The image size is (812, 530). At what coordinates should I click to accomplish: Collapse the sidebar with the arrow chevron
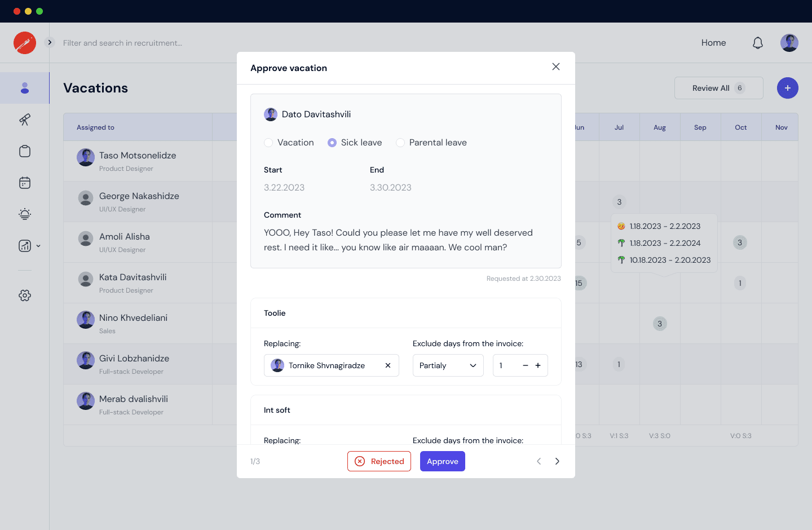[50, 42]
